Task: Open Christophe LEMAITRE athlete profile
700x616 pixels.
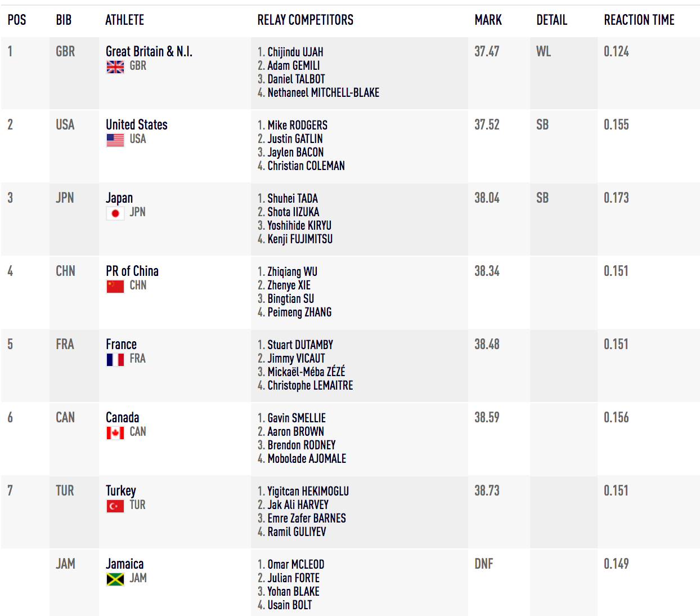Action: (310, 386)
